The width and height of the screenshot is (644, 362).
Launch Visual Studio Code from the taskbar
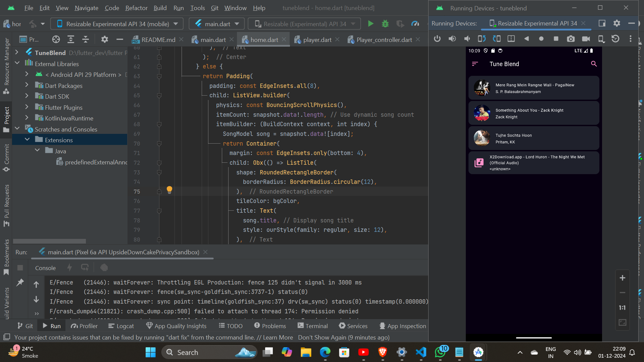click(x=420, y=352)
